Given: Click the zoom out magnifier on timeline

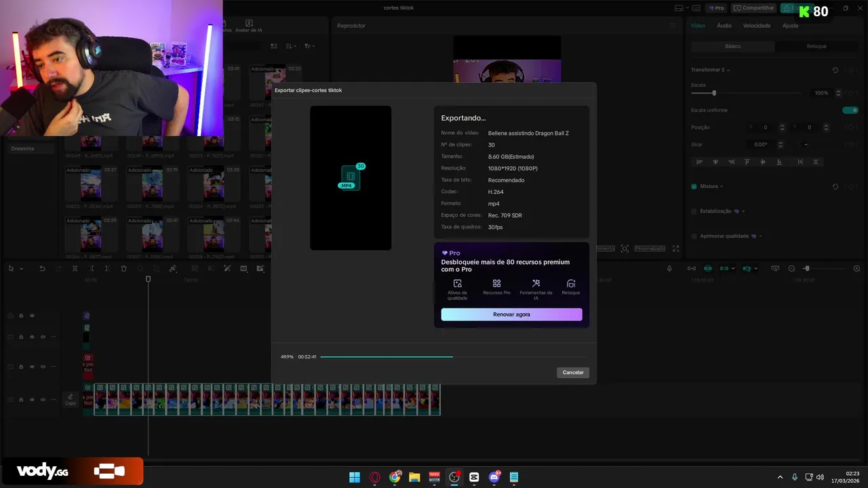Looking at the screenshot, I should pos(791,268).
